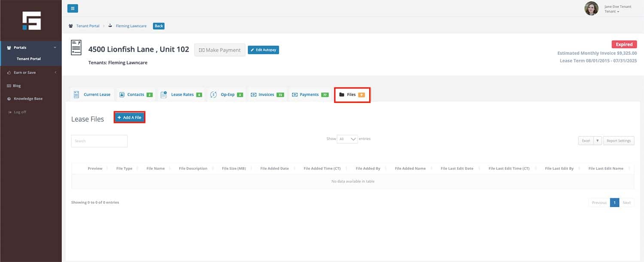Click the Edit Autopay button
This screenshot has width=644, height=262.
tap(263, 50)
